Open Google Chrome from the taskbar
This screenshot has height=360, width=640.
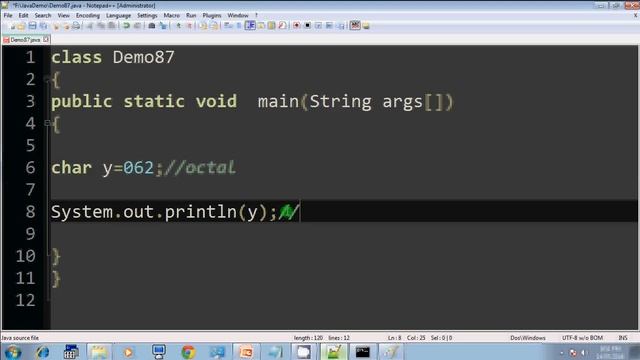[x=188, y=352]
